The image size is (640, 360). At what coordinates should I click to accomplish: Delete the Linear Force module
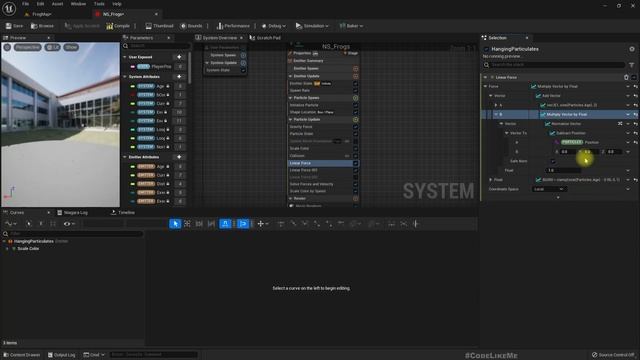tap(626, 77)
